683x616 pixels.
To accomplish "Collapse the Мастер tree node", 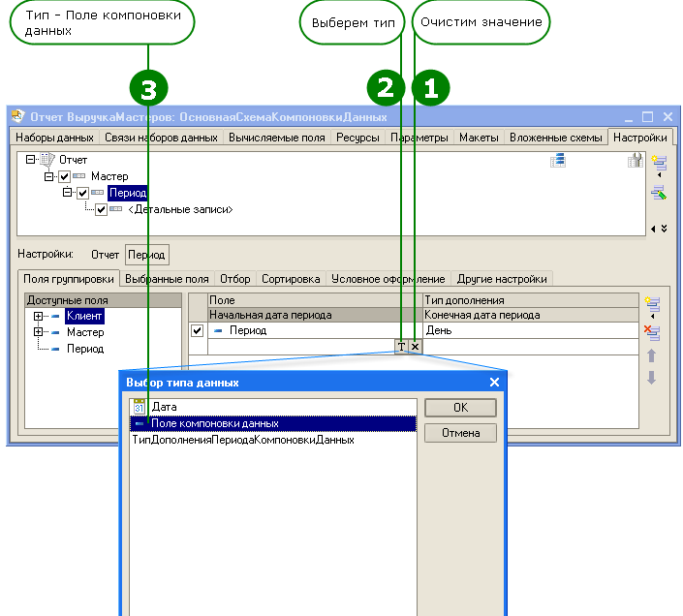I will 48,176.
